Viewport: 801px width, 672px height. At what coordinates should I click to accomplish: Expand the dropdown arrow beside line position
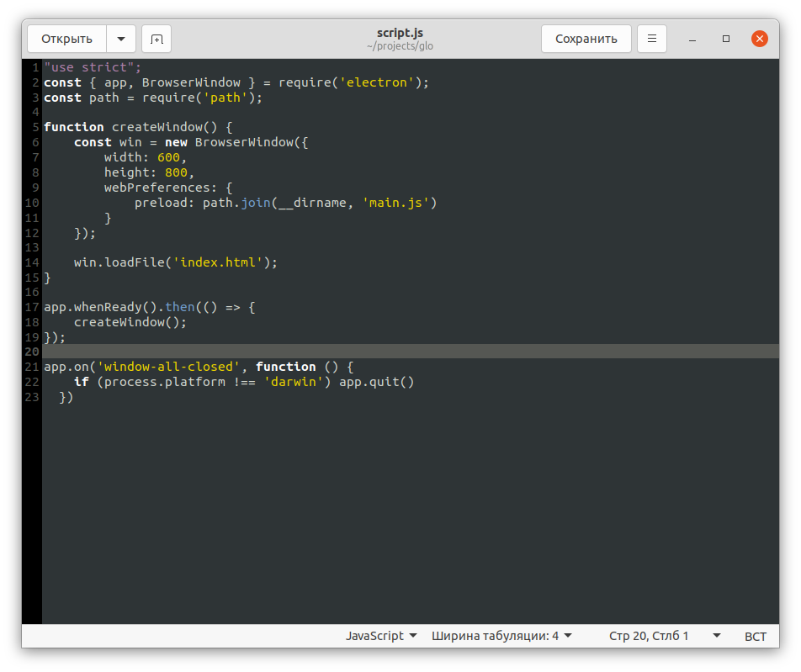pyautogui.click(x=717, y=636)
